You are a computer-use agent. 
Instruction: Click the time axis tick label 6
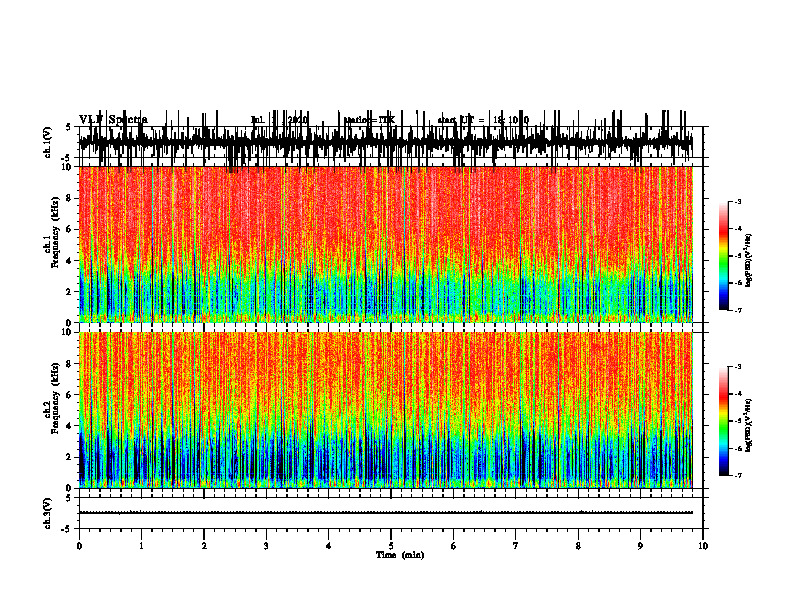(454, 546)
